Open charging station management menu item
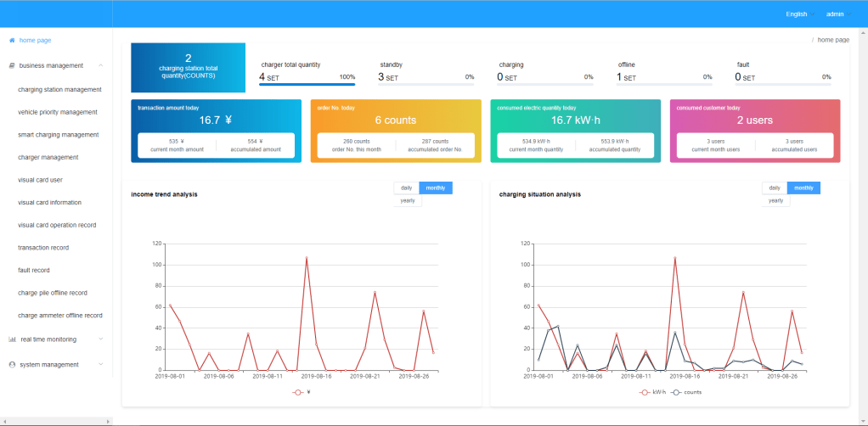This screenshot has width=868, height=426. (59, 89)
